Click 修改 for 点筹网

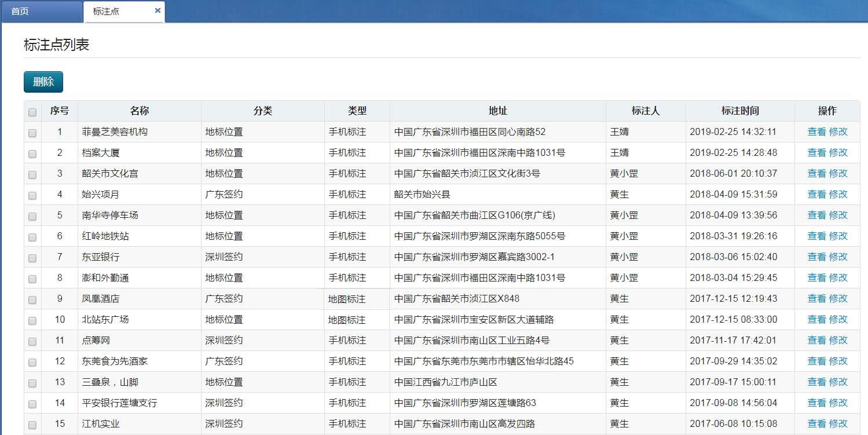pyautogui.click(x=838, y=340)
